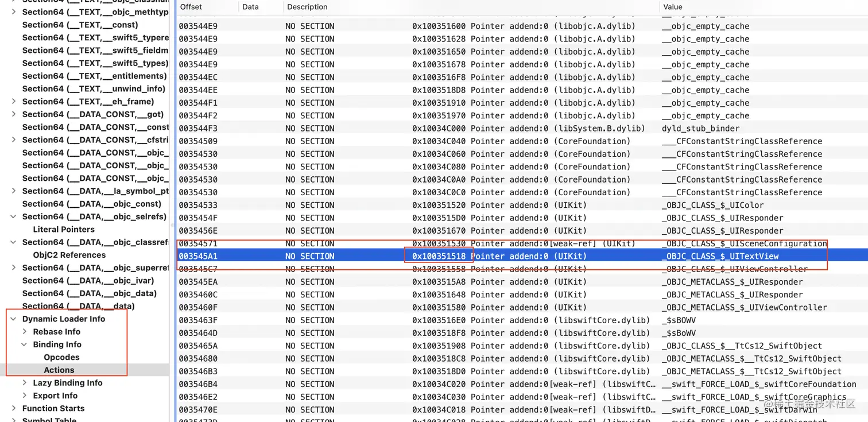Select the row with address 0x10034C0C0
The width and height of the screenshot is (868, 422).
(x=522, y=192)
